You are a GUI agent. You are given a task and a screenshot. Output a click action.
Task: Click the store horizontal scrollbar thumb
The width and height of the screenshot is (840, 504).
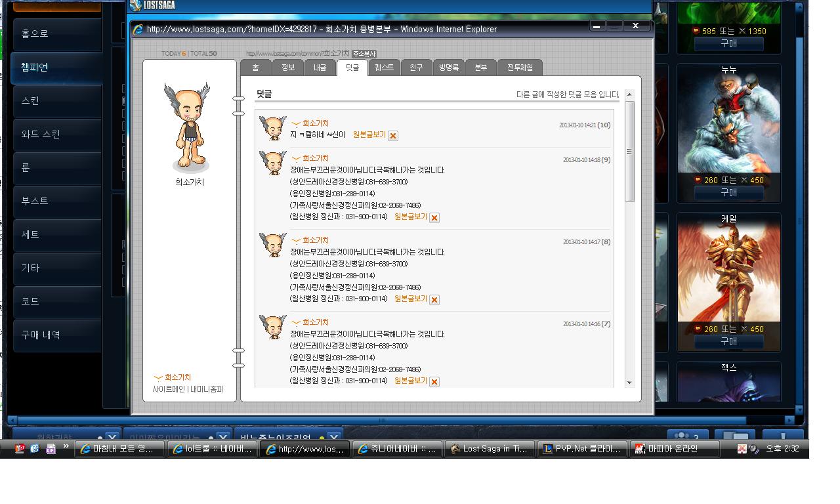(382, 420)
